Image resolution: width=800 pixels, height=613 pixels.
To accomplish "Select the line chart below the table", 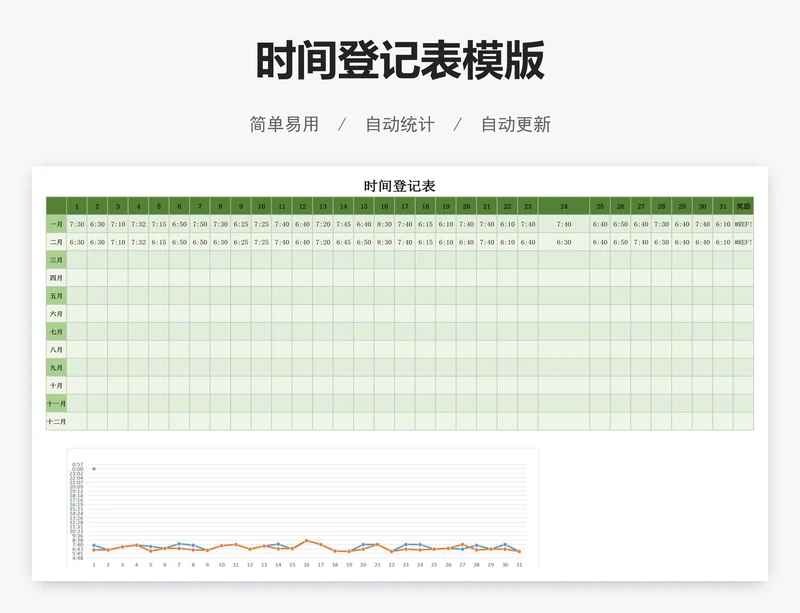I will (x=303, y=508).
